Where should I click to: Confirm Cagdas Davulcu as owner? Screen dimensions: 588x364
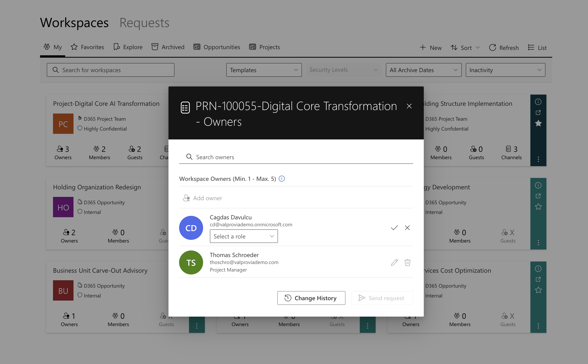pyautogui.click(x=394, y=227)
